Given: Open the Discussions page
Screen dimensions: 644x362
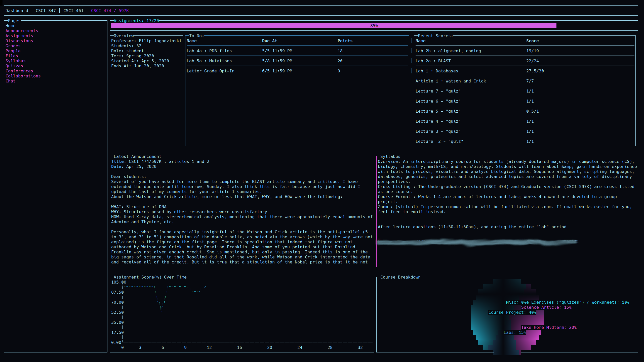Looking at the screenshot, I should tap(19, 41).
